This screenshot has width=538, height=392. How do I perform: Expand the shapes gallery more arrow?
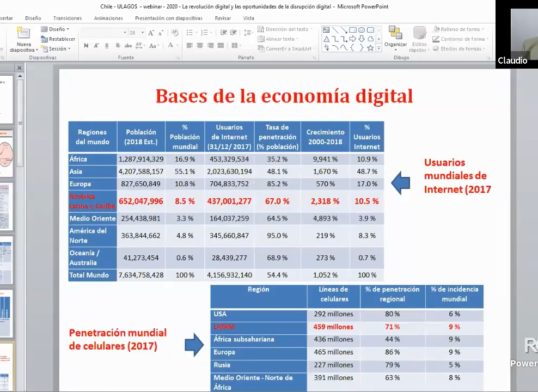379,48
